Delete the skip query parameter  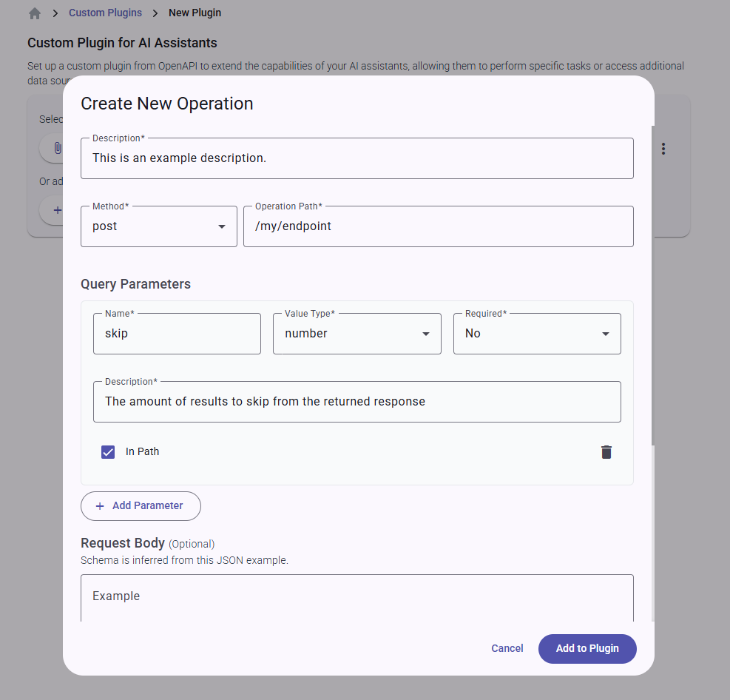coord(606,452)
